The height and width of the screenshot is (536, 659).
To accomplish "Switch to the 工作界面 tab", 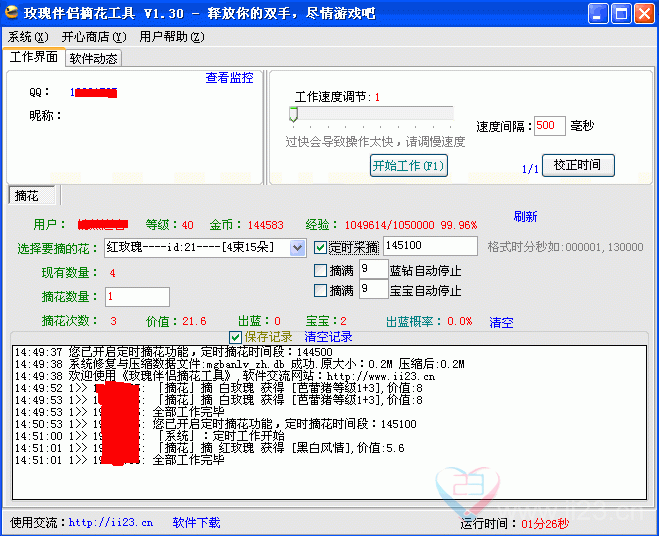I will click(34, 57).
